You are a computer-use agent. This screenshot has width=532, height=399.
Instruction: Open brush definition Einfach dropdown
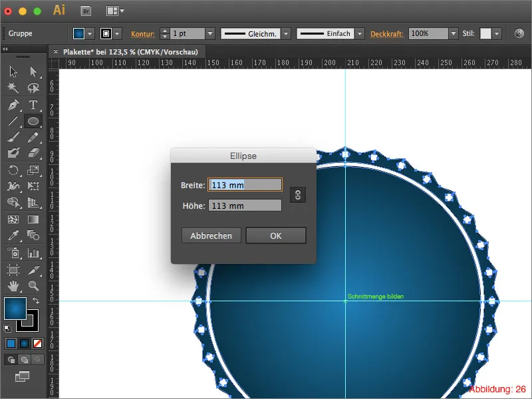coord(360,34)
